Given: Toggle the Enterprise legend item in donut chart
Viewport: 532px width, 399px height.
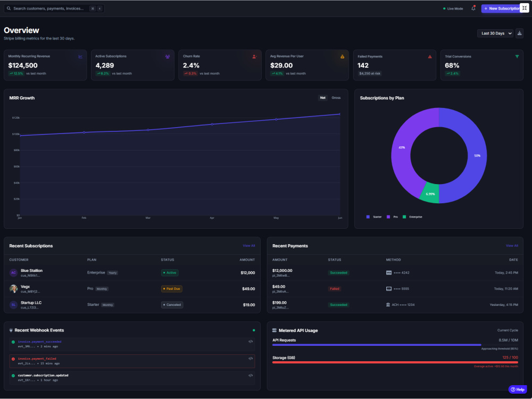Looking at the screenshot, I should (x=412, y=217).
